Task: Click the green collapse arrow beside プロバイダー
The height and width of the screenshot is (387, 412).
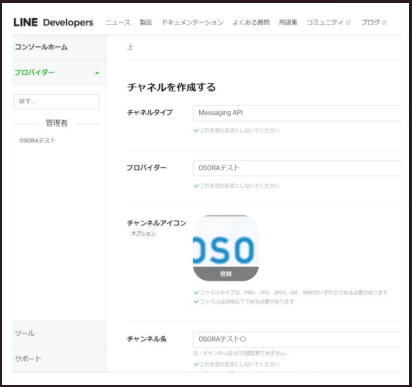Action: [x=97, y=73]
